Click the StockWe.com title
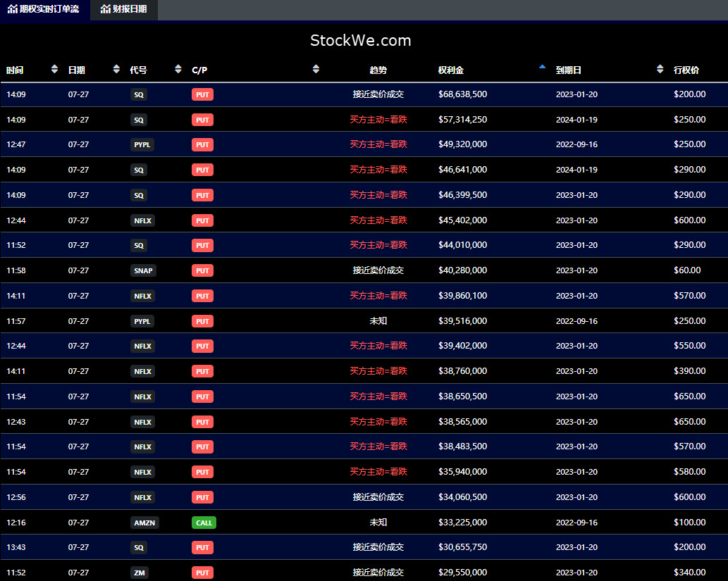The width and height of the screenshot is (728, 581). click(361, 40)
